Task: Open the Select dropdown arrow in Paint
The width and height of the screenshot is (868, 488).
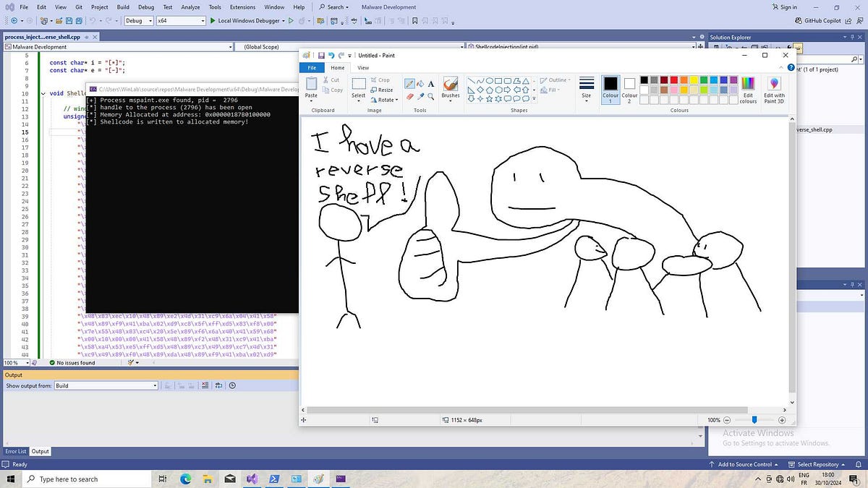Action: point(359,100)
